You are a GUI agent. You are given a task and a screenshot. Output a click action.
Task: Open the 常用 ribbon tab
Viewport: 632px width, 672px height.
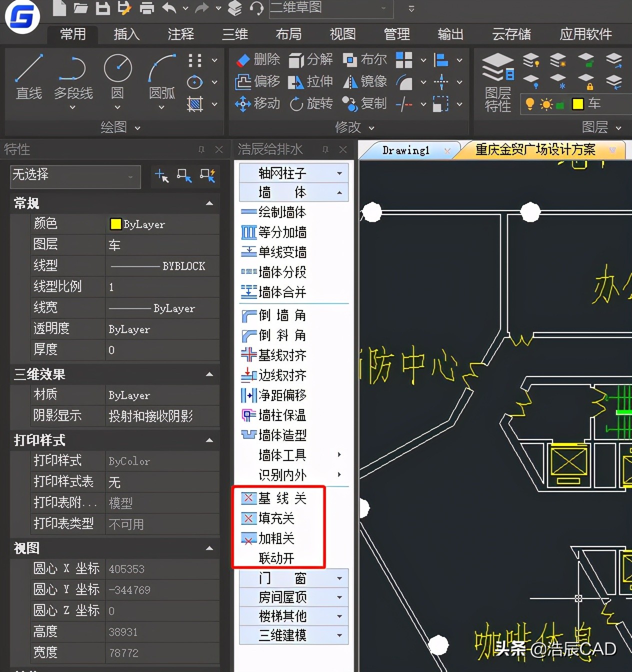pyautogui.click(x=73, y=34)
